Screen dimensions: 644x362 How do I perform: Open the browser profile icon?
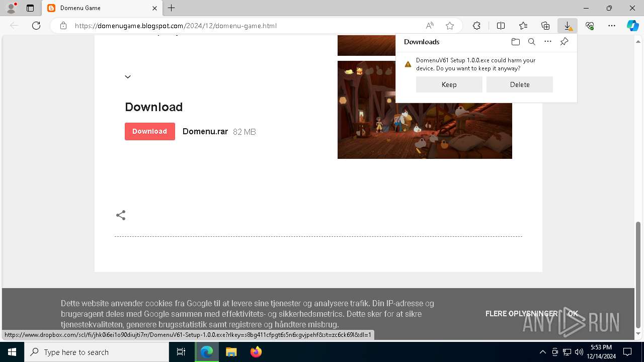tap(11, 8)
